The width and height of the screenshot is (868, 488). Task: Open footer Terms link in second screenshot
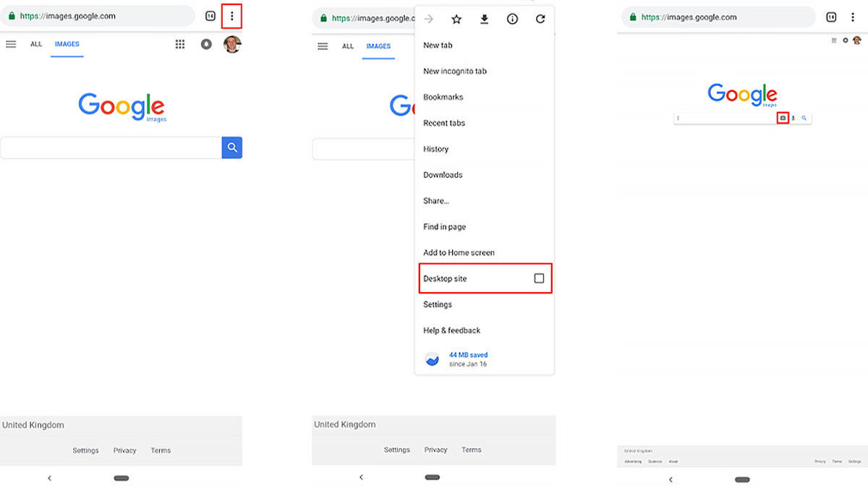click(x=472, y=450)
